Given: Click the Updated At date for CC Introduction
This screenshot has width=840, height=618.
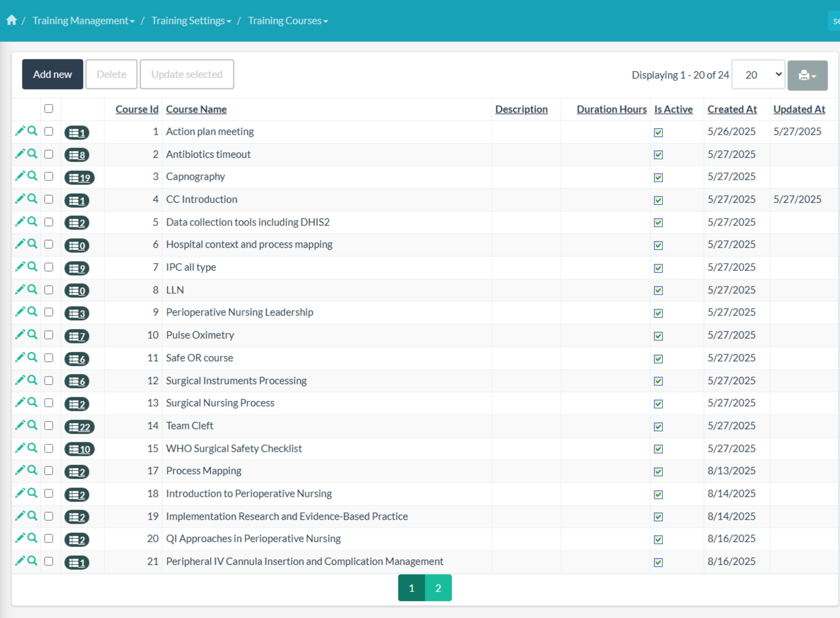Looking at the screenshot, I should (x=797, y=199).
